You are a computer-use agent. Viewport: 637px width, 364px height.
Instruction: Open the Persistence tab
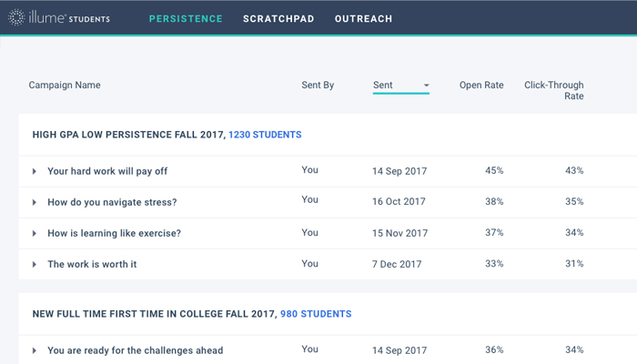point(186,18)
